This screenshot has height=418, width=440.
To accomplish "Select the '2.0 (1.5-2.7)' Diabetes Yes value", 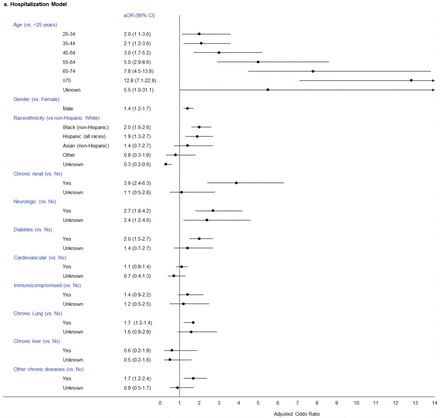I will (x=137, y=239).
